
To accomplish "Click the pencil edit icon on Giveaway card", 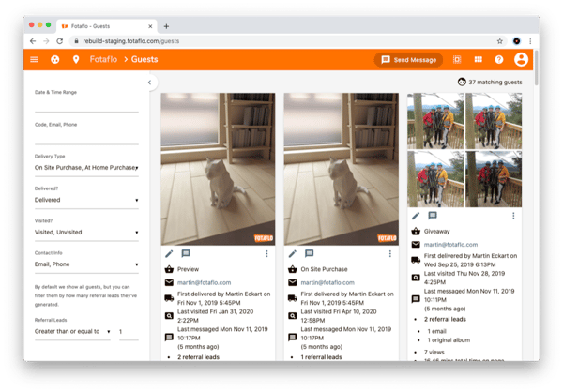I will [x=416, y=216].
